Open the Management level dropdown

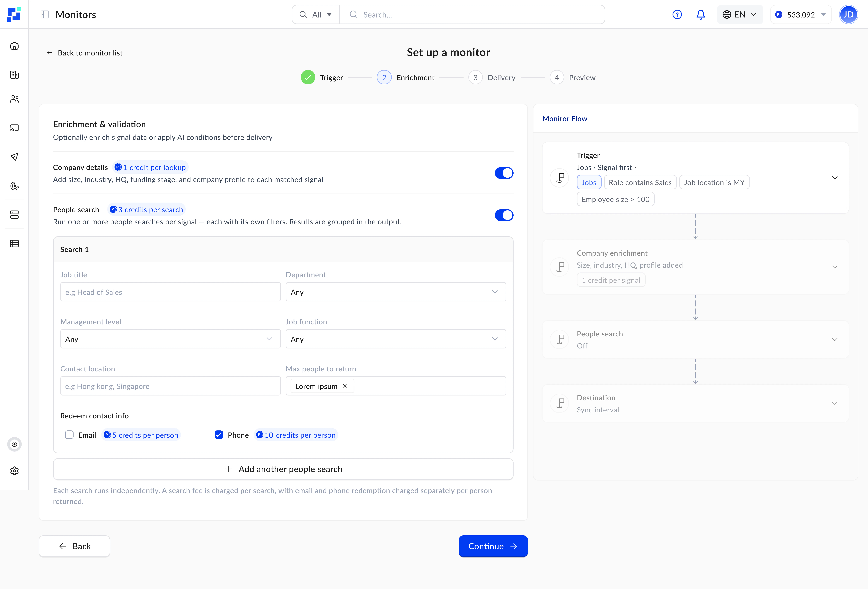(x=170, y=339)
